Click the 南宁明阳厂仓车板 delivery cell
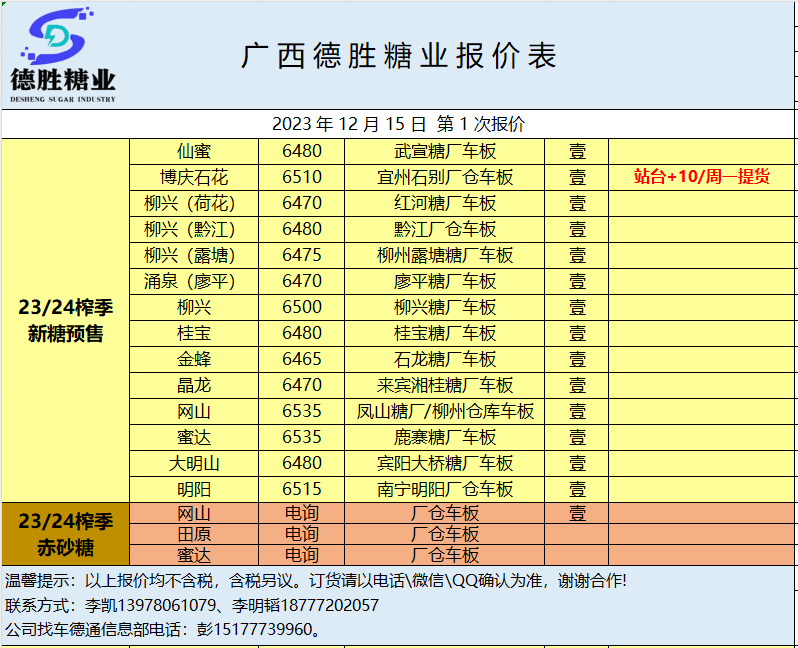 point(444,489)
